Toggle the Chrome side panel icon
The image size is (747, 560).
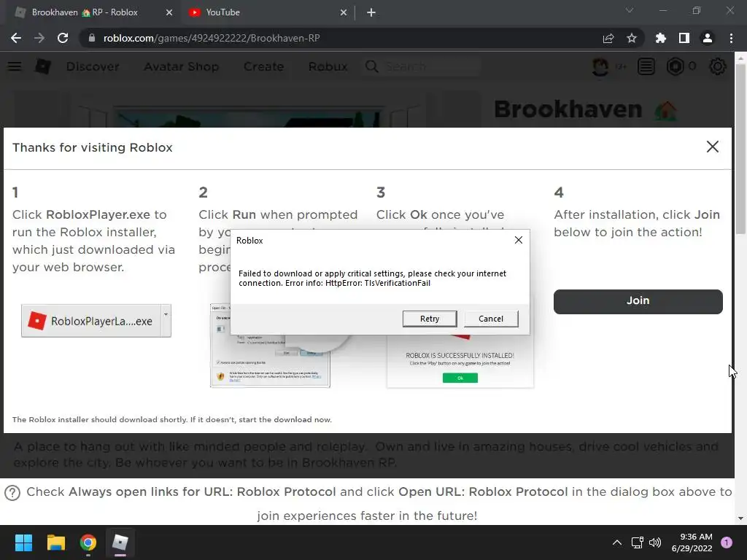(x=684, y=38)
